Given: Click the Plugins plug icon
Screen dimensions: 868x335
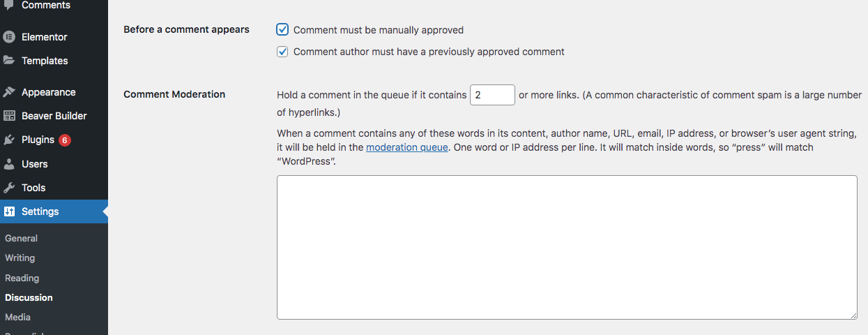Looking at the screenshot, I should click(9, 140).
